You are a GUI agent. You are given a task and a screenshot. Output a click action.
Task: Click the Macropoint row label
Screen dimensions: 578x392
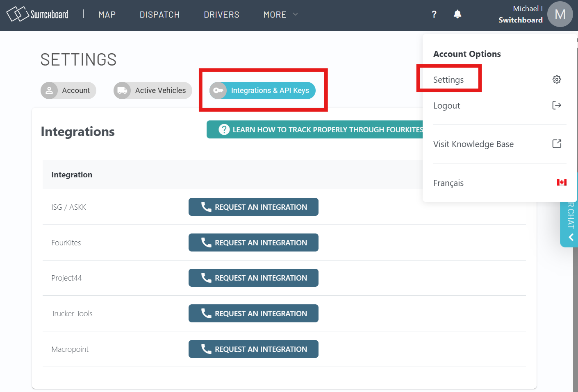coord(70,349)
